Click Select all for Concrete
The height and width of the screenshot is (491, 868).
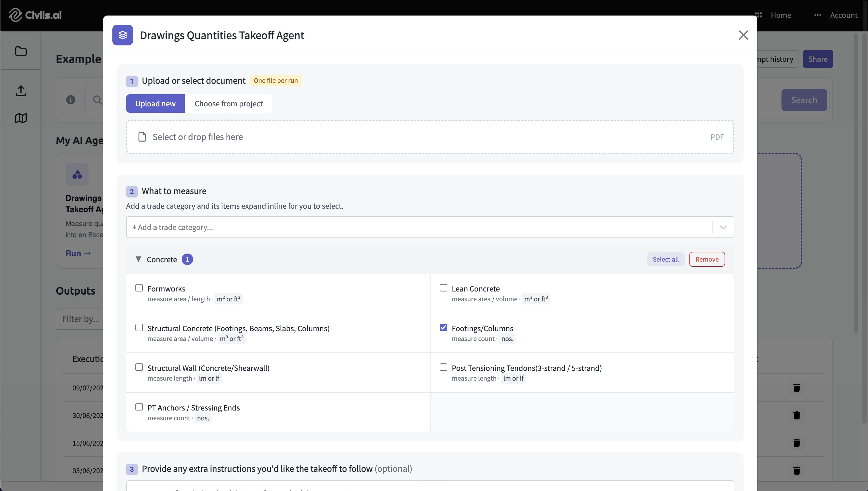pos(665,259)
